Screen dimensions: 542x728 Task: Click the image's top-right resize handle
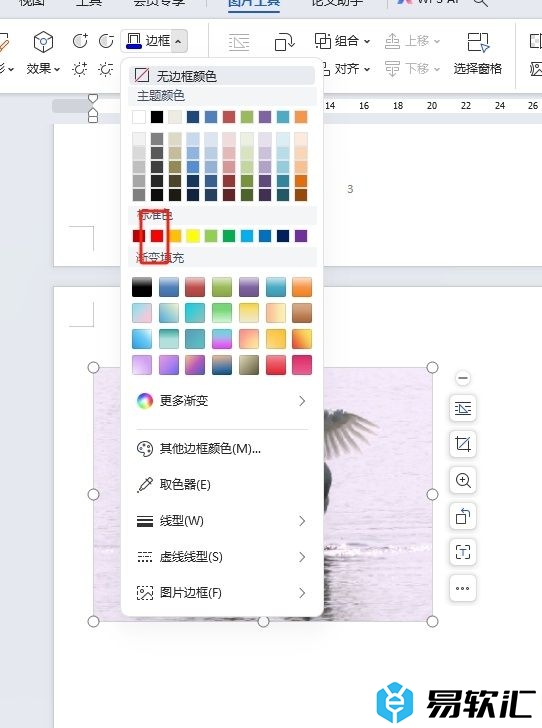432,368
